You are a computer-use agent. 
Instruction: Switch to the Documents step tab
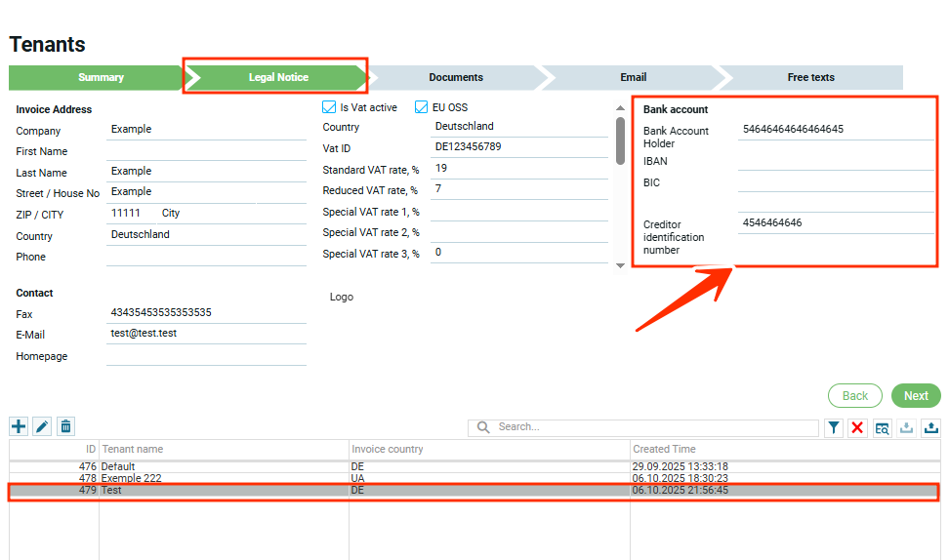(456, 77)
